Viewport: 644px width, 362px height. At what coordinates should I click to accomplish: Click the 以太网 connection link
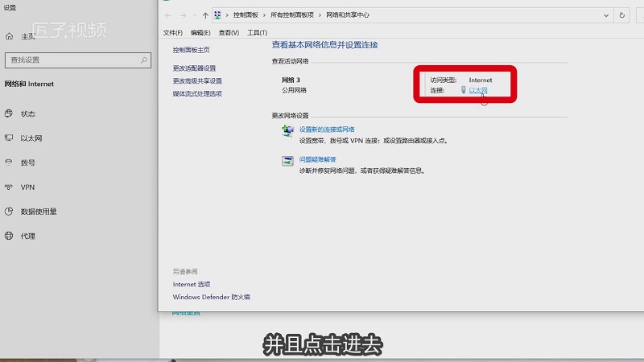tap(478, 90)
